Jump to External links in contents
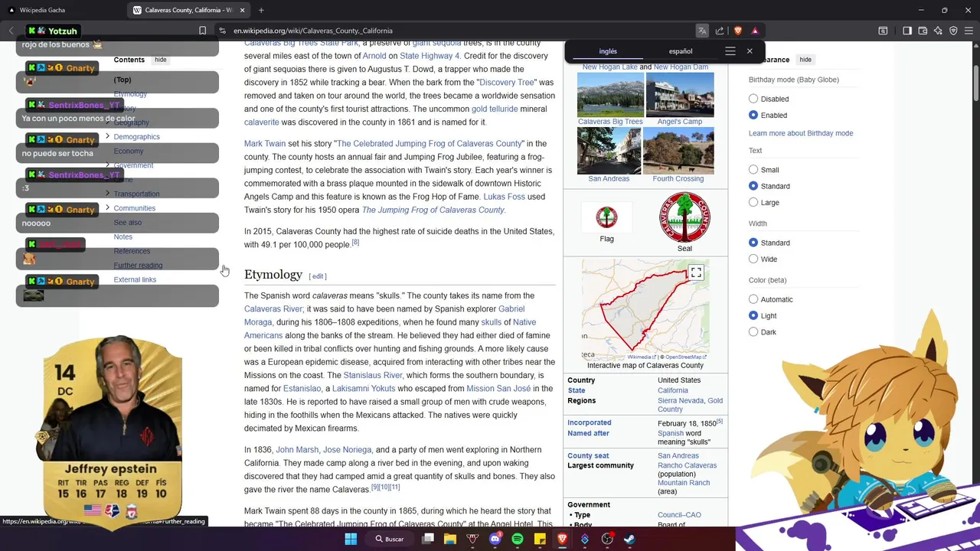The image size is (980, 551). click(135, 279)
